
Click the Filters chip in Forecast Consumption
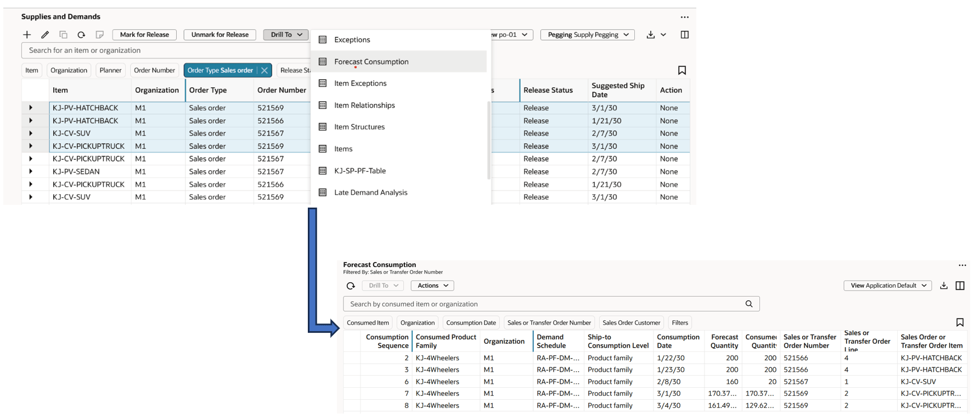680,323
